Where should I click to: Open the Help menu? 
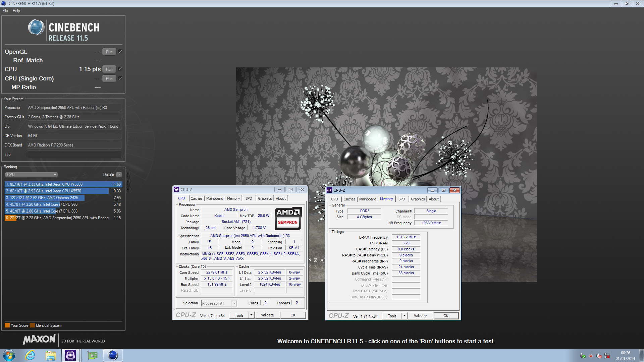click(x=16, y=11)
